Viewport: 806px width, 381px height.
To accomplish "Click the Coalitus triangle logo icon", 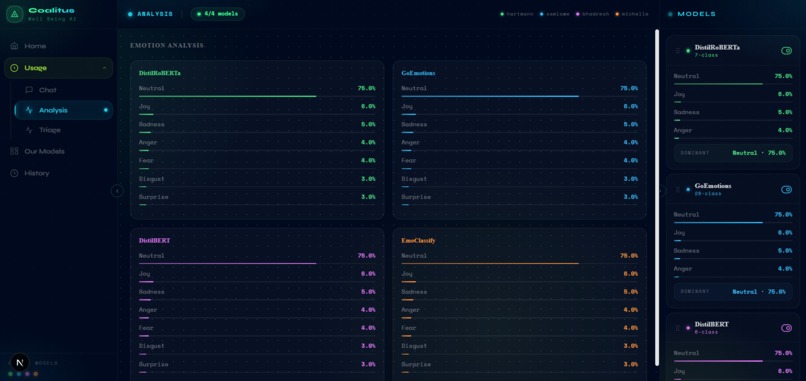I will [x=14, y=14].
